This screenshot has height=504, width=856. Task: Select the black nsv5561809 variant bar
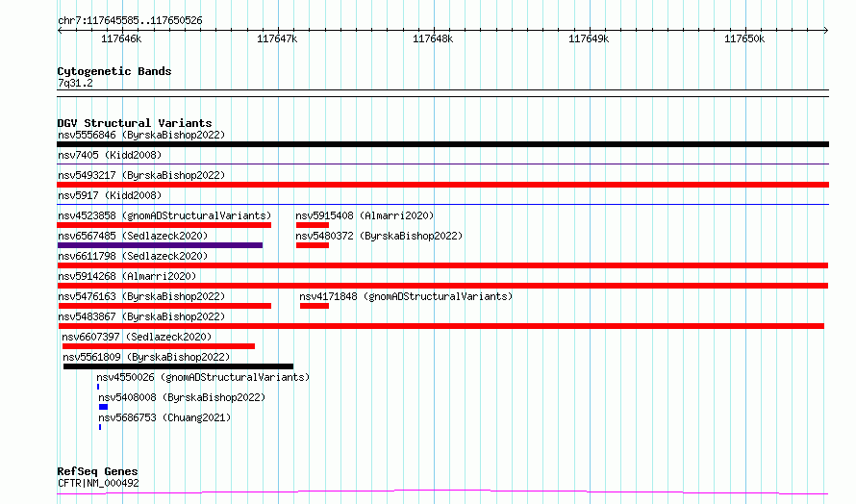178,366
